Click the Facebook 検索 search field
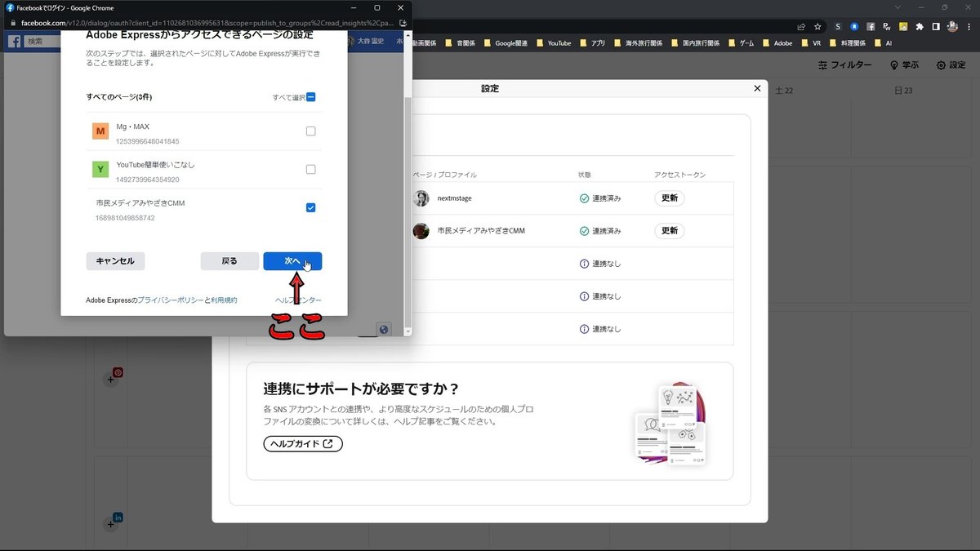 pos(42,41)
